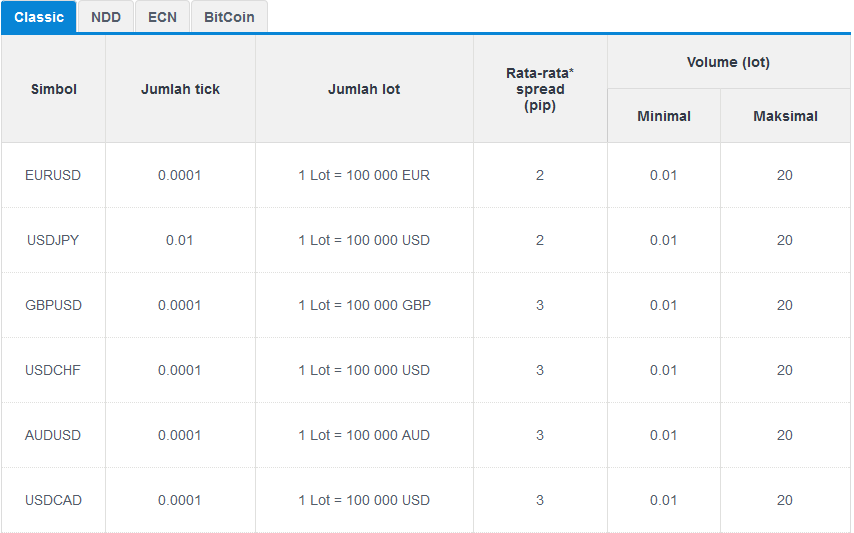Click the Jumlah lot column header
This screenshot has width=854, height=533.
coord(364,89)
